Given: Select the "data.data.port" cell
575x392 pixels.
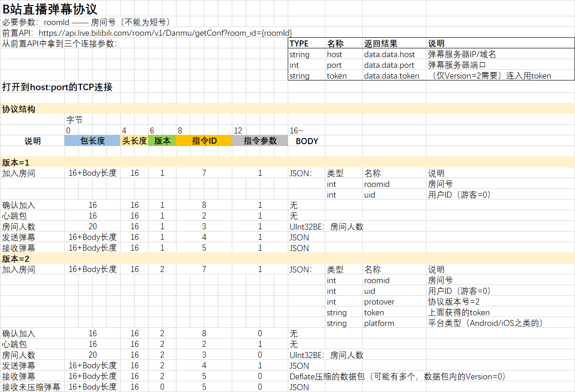Looking at the screenshot, I should (x=389, y=65).
